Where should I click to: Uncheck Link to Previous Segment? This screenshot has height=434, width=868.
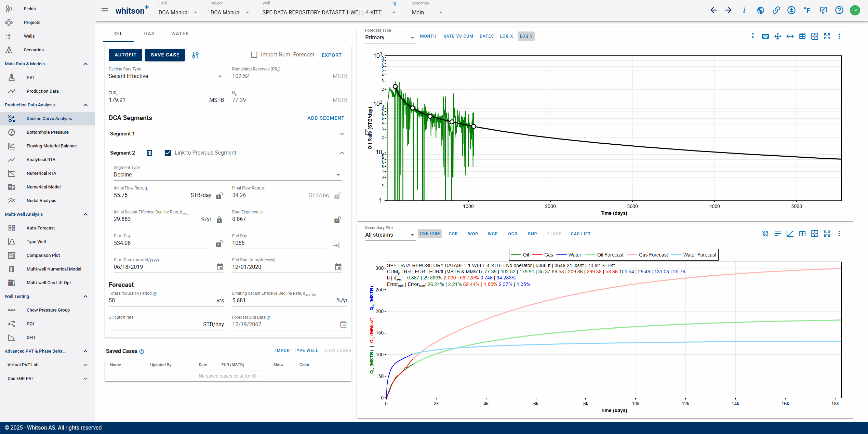[x=168, y=153]
